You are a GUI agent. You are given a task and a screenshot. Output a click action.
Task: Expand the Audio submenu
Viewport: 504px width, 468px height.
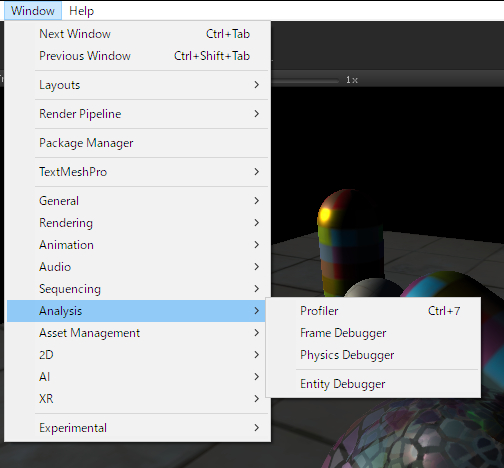pos(137,267)
